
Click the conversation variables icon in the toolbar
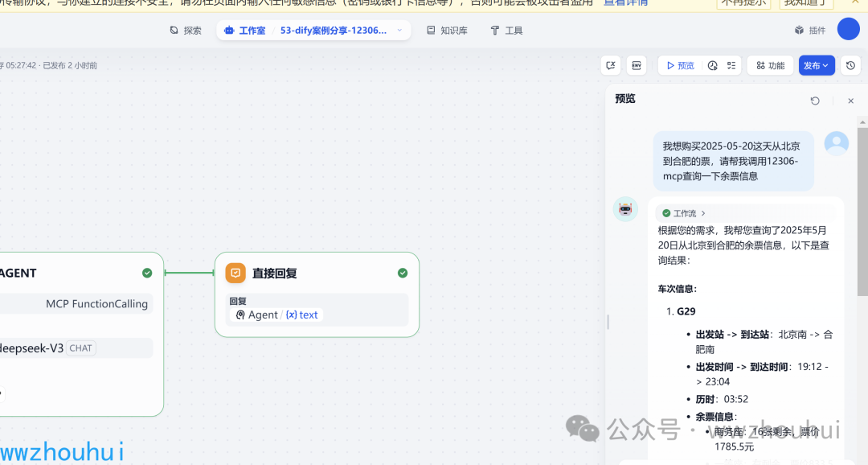tap(611, 65)
